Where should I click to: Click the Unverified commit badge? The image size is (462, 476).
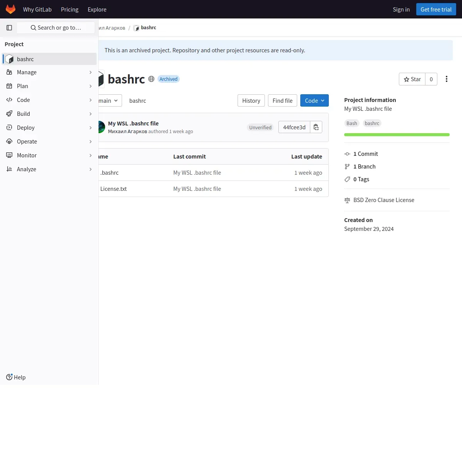260,127
